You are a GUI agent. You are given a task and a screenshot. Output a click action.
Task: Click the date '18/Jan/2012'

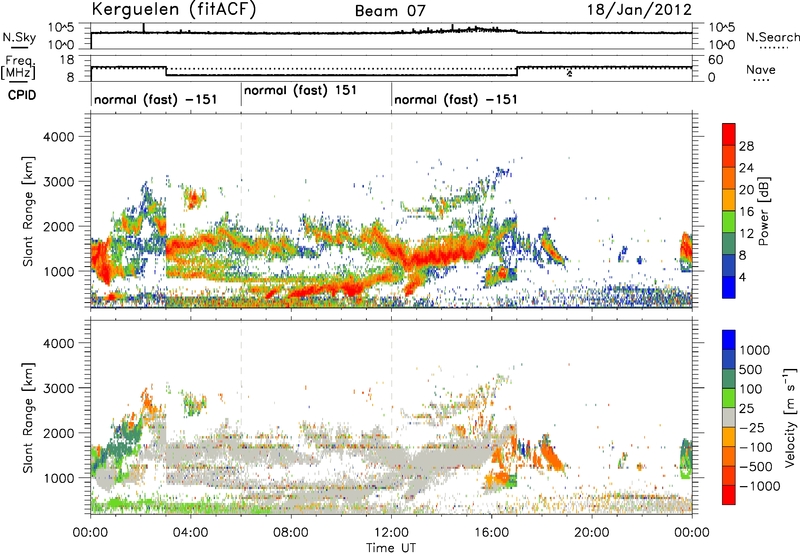[x=639, y=10]
